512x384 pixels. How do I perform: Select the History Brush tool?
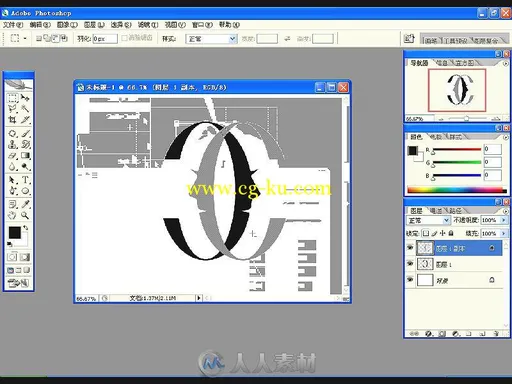[25, 144]
